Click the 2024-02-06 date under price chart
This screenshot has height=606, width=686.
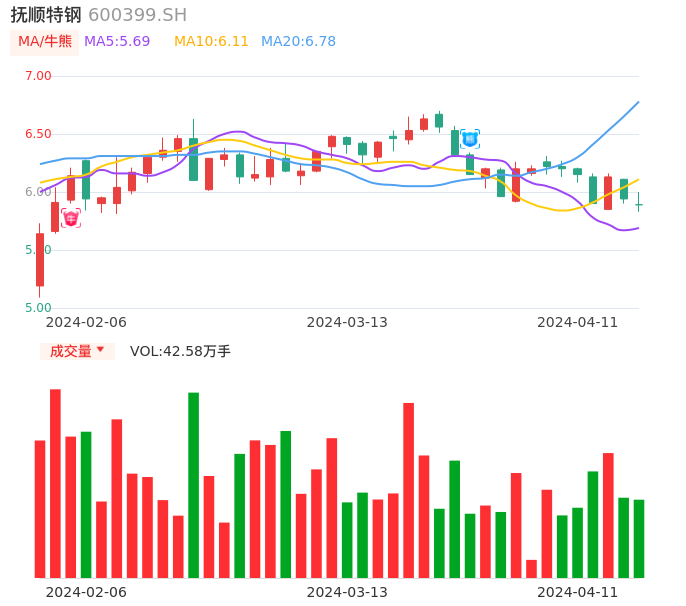coord(86,322)
